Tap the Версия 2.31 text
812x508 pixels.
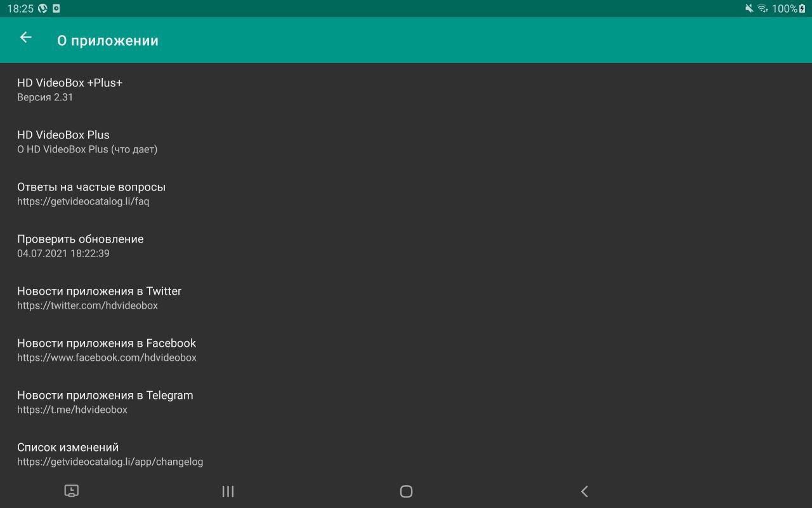tap(45, 97)
